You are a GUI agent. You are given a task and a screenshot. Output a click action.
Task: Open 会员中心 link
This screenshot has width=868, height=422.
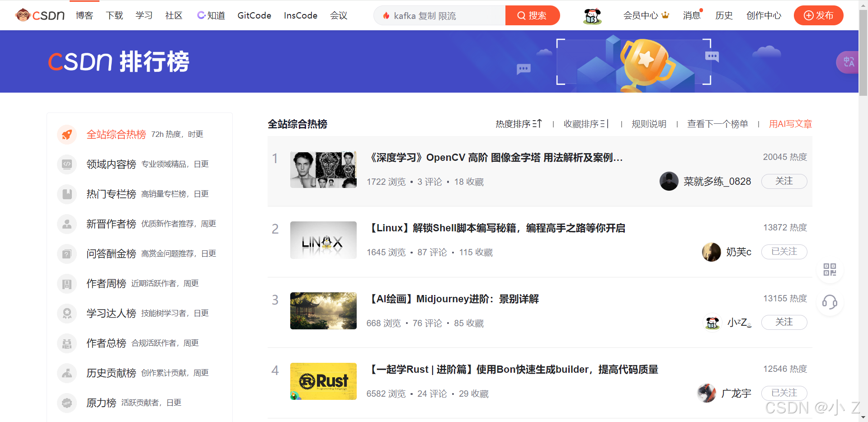point(641,15)
